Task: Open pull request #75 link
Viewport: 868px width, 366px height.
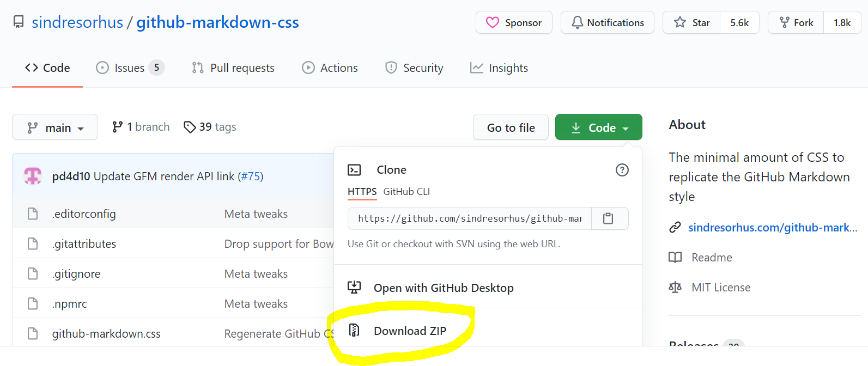Action: pos(251,176)
